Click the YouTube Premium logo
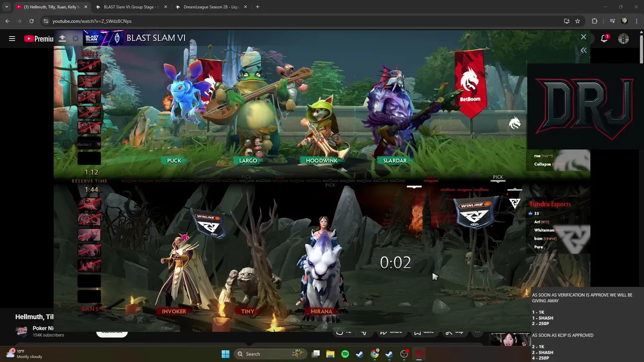 click(x=39, y=39)
